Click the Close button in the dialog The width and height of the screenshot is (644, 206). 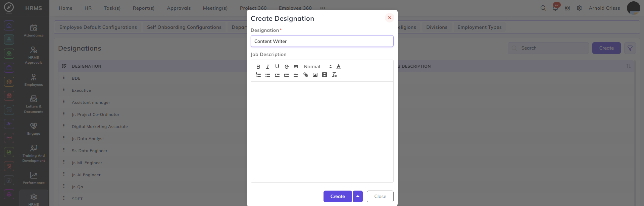pos(380,196)
